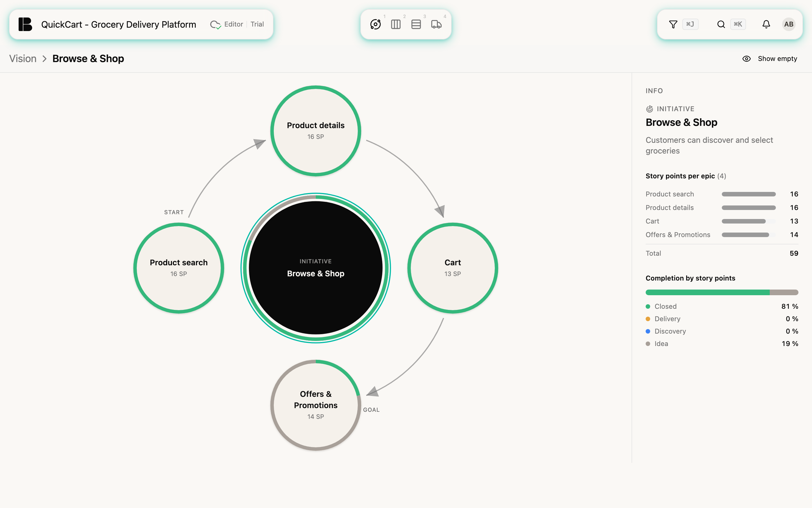Click the START label
The width and height of the screenshot is (812, 508).
173,212
